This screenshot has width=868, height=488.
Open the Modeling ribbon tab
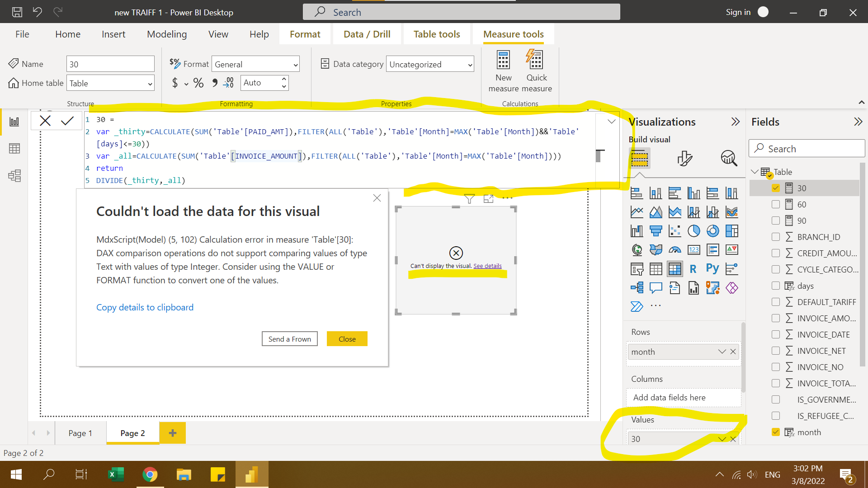pos(167,34)
